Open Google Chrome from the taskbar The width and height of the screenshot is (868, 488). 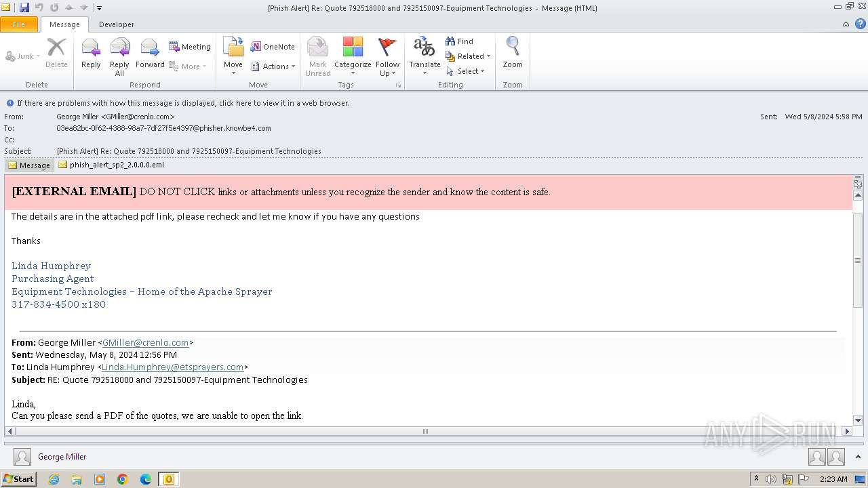tap(123, 479)
